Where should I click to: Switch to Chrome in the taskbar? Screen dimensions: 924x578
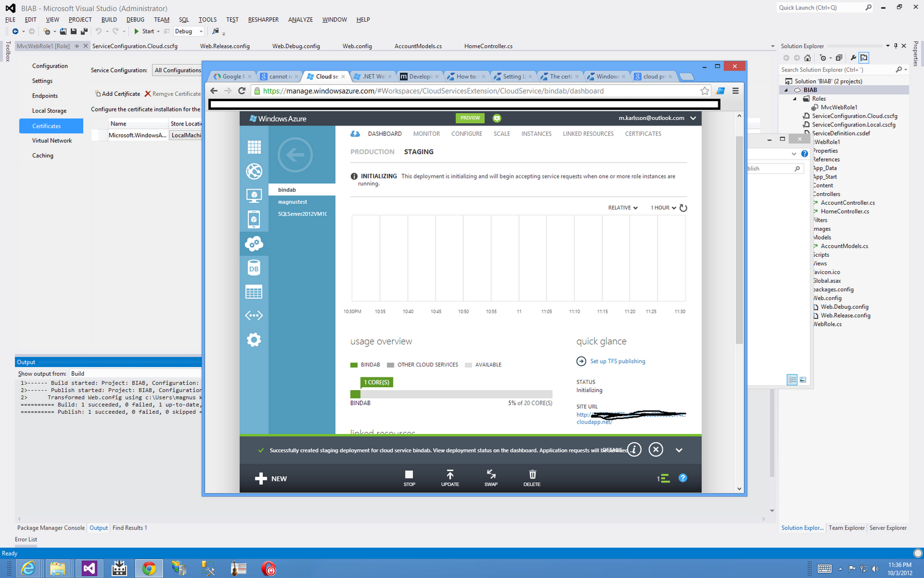point(149,569)
